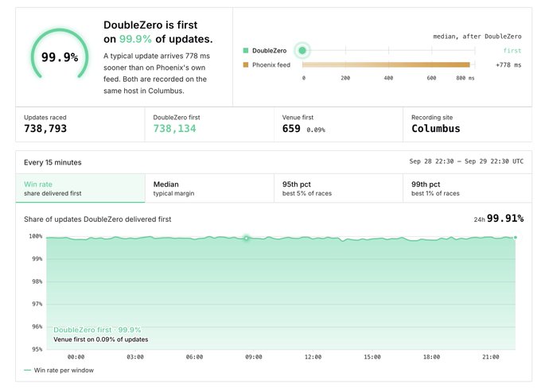Screen dimensions: 541x392
Task: Click the Venue first value 659
Action: (291, 129)
